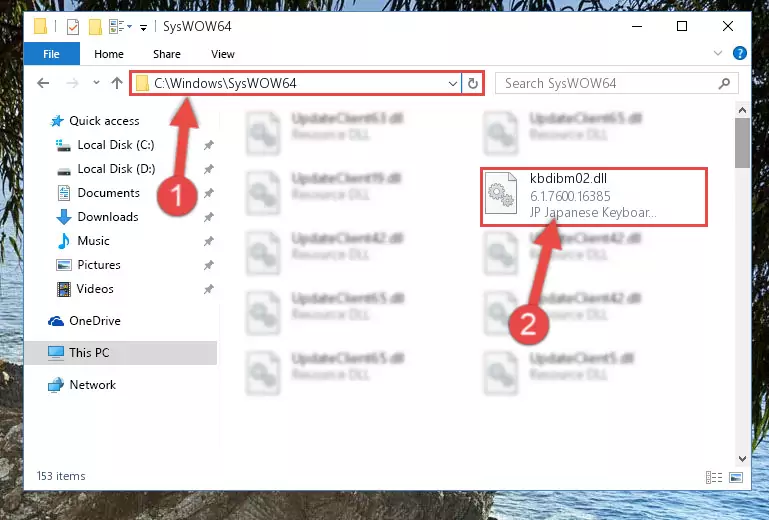Select Quick access in navigation pane

pos(95,121)
